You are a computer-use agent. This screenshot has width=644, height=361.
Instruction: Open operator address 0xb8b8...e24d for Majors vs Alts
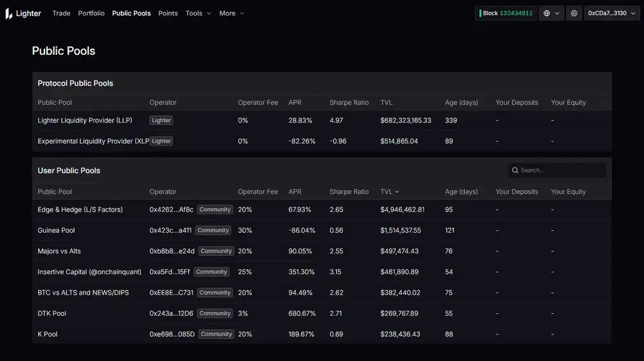[172, 251]
